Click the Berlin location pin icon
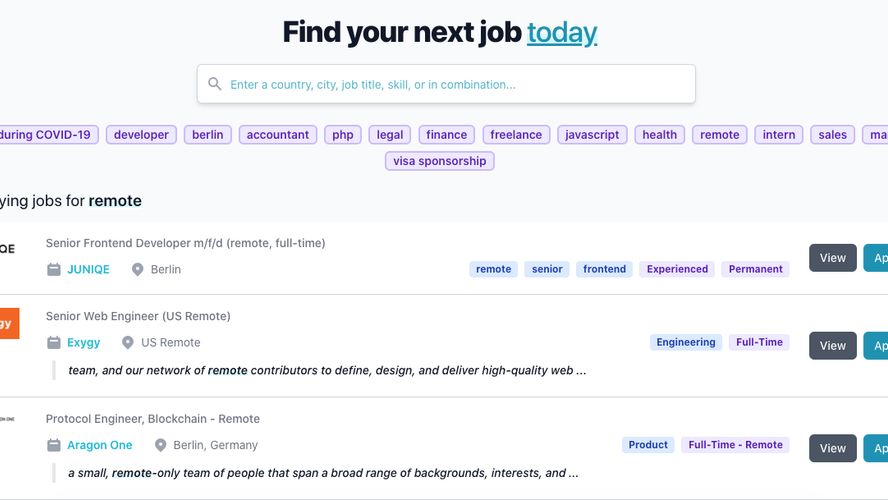This screenshot has width=888, height=500. [x=138, y=269]
